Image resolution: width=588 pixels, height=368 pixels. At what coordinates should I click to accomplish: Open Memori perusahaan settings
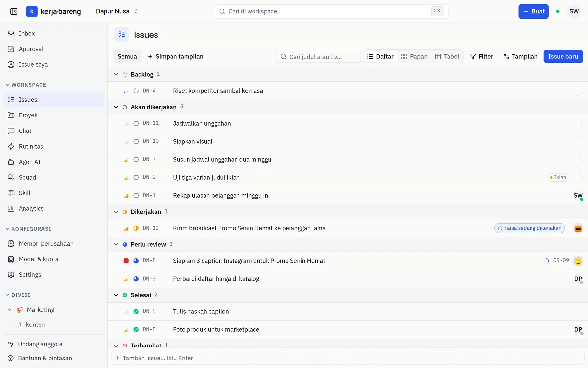[54, 244]
